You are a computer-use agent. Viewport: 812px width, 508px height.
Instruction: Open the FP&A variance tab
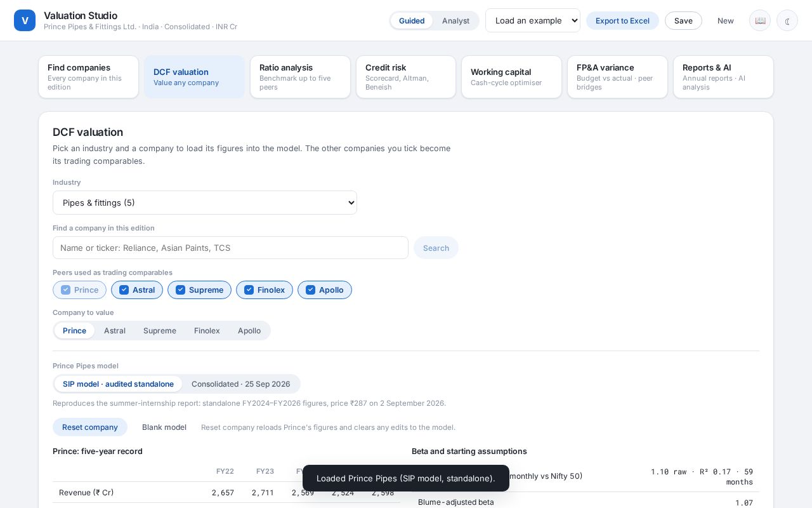[x=617, y=77]
